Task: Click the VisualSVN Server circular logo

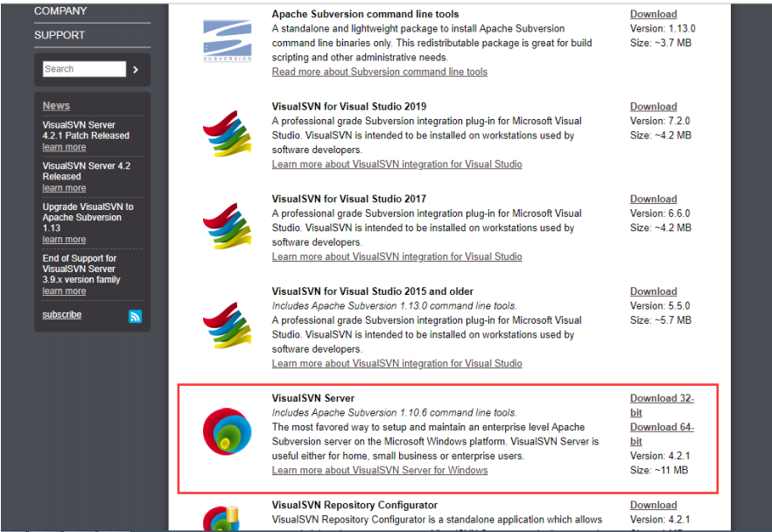Action: (x=228, y=431)
